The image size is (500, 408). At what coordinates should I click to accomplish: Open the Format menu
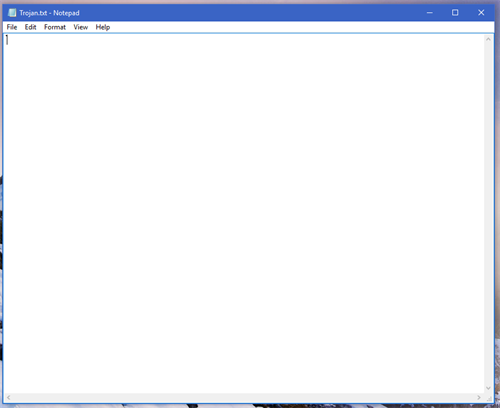pos(55,27)
